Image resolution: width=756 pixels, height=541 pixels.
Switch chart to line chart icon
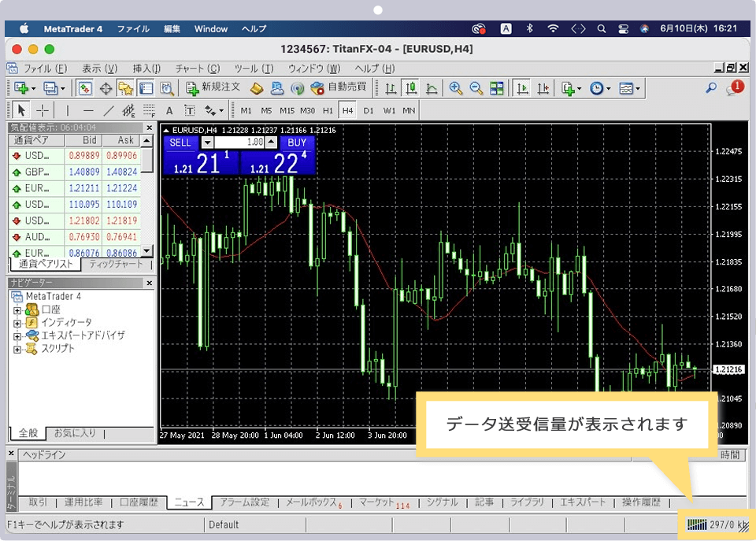click(432, 88)
